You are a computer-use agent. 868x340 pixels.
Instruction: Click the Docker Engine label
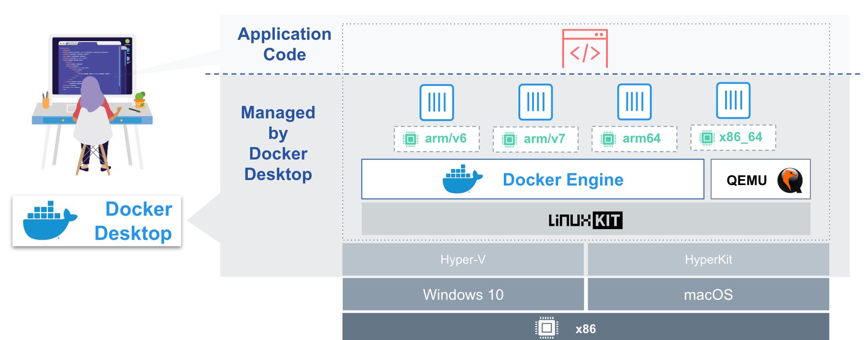click(563, 180)
